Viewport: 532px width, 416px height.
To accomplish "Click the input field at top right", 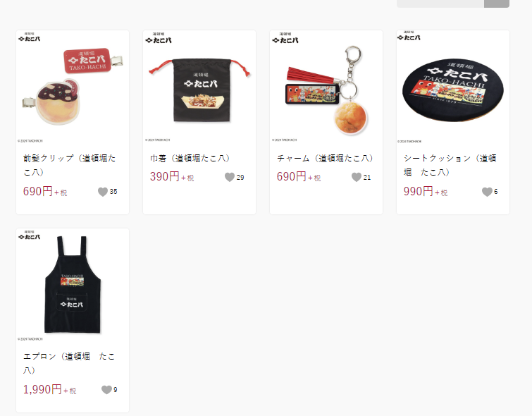I will pyautogui.click(x=440, y=4).
